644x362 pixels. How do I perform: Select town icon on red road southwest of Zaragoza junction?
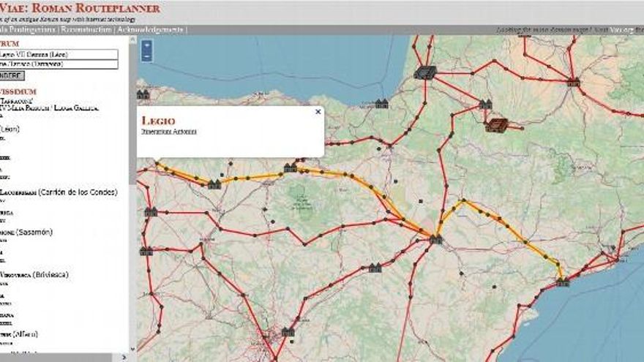pyautogui.click(x=375, y=268)
